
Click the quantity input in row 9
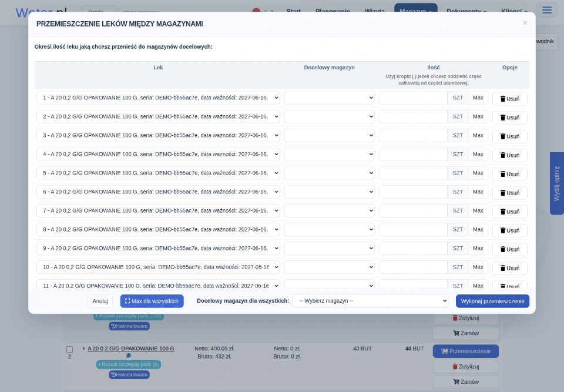(413, 249)
